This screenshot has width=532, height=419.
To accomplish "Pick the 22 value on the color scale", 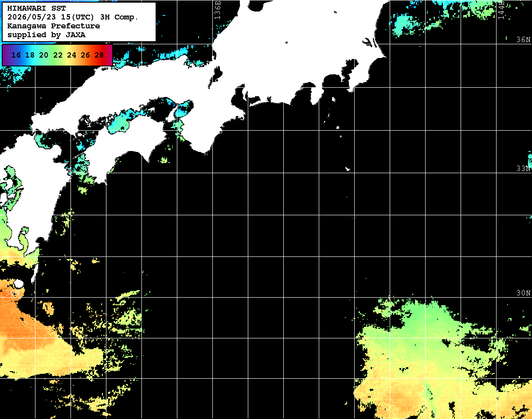I will pyautogui.click(x=58, y=55).
